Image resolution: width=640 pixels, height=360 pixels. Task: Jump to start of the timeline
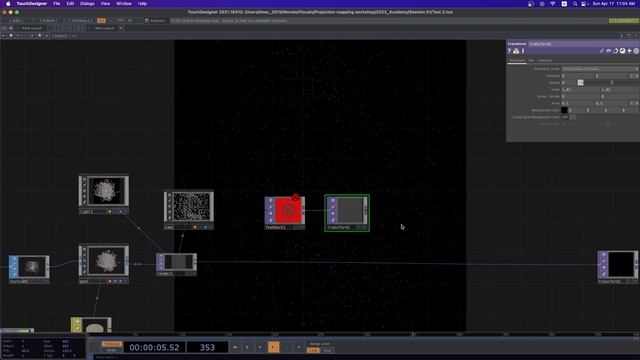pyautogui.click(x=235, y=347)
